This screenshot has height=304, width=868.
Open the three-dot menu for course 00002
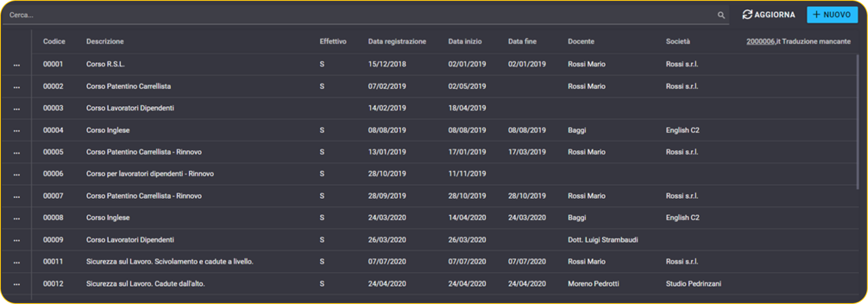point(17,87)
